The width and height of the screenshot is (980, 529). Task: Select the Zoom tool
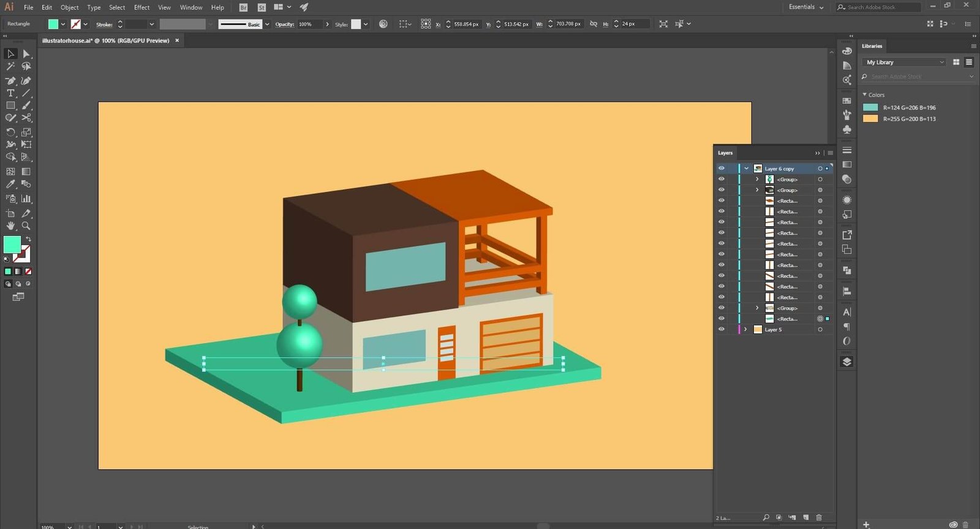26,226
